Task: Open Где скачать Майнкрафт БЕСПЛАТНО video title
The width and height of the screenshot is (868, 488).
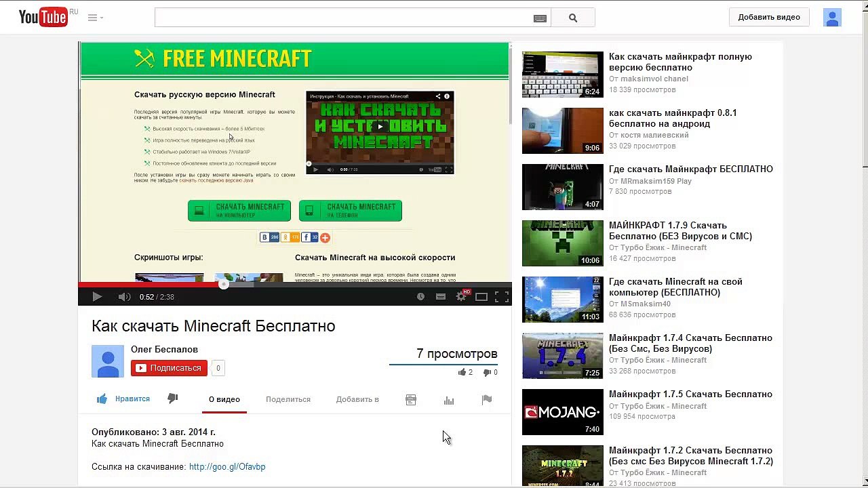Action: pyautogui.click(x=691, y=169)
